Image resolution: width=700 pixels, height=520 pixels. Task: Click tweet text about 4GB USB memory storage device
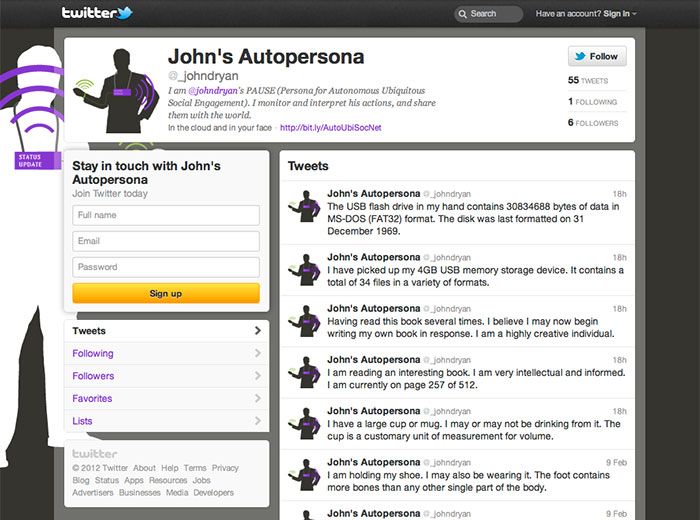pos(475,276)
